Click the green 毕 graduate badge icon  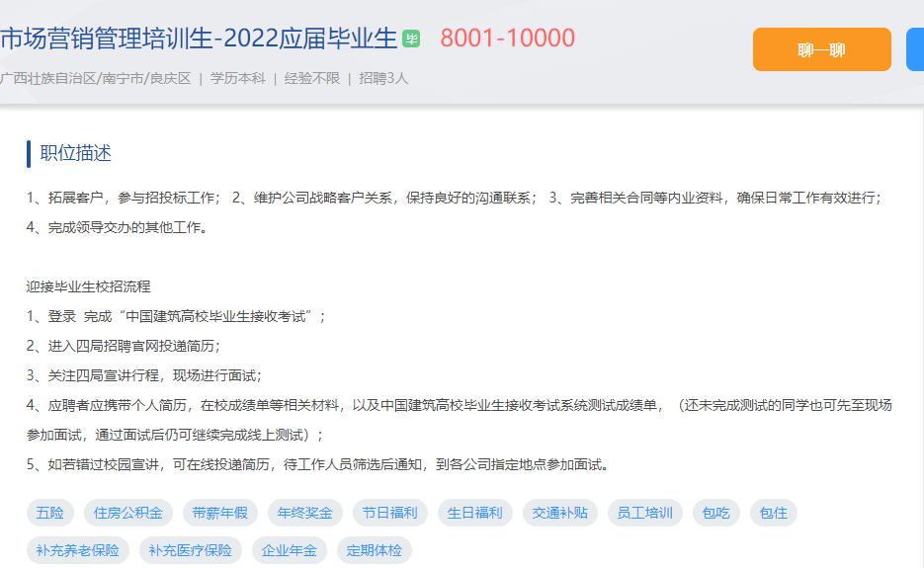pyautogui.click(x=411, y=39)
